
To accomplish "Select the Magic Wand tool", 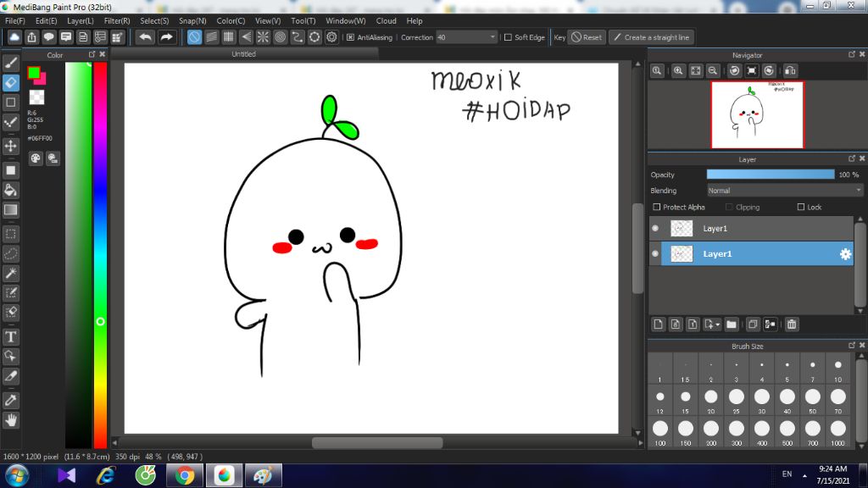I will (10, 274).
